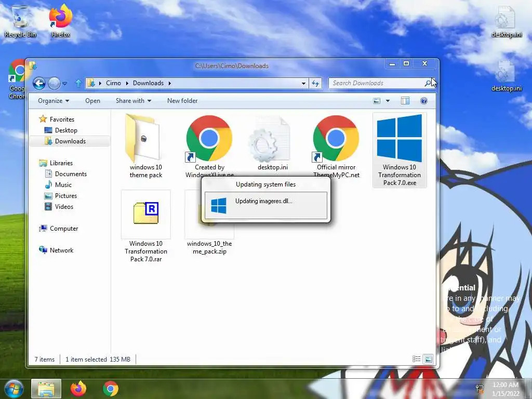532x399 pixels.
Task: Open recent locations dropdown beside forward arrow
Action: point(65,84)
